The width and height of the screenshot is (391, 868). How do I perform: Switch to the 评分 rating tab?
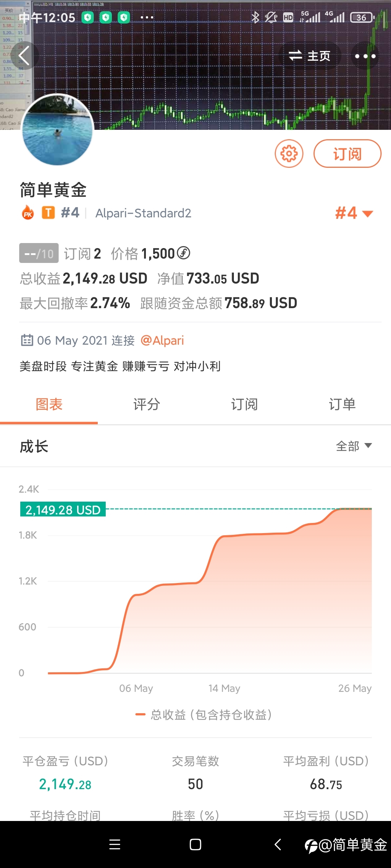(147, 404)
